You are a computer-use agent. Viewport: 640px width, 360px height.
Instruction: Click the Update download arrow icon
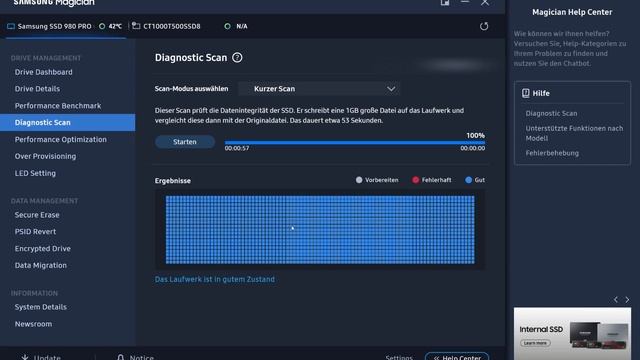[x=25, y=357]
